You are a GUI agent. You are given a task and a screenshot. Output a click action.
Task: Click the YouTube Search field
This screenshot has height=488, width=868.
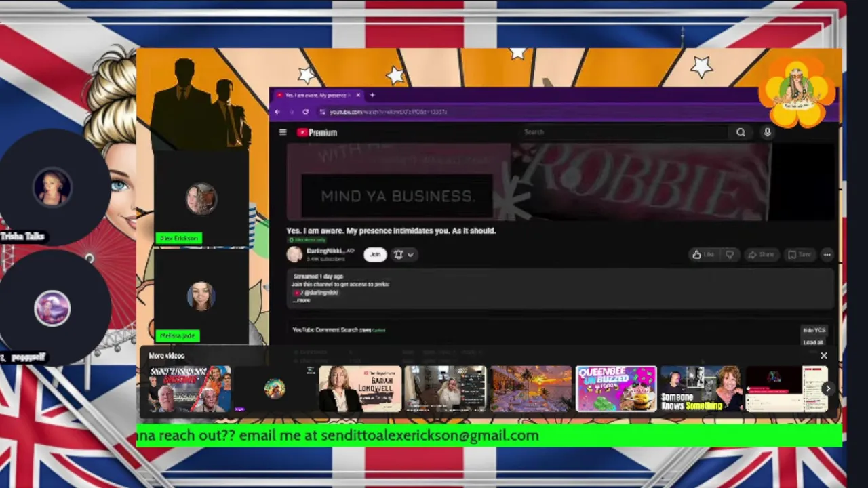coord(624,132)
